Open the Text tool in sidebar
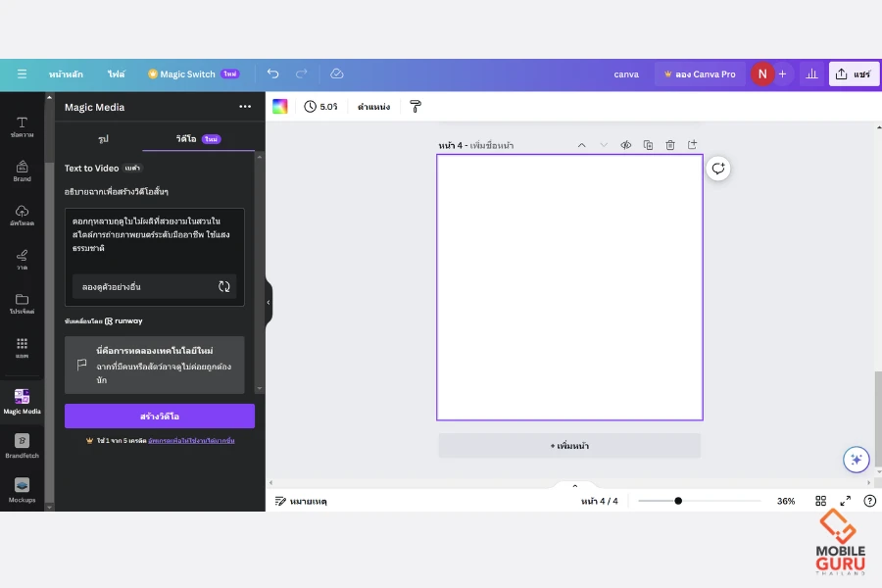This screenshot has height=588, width=882. 22,126
